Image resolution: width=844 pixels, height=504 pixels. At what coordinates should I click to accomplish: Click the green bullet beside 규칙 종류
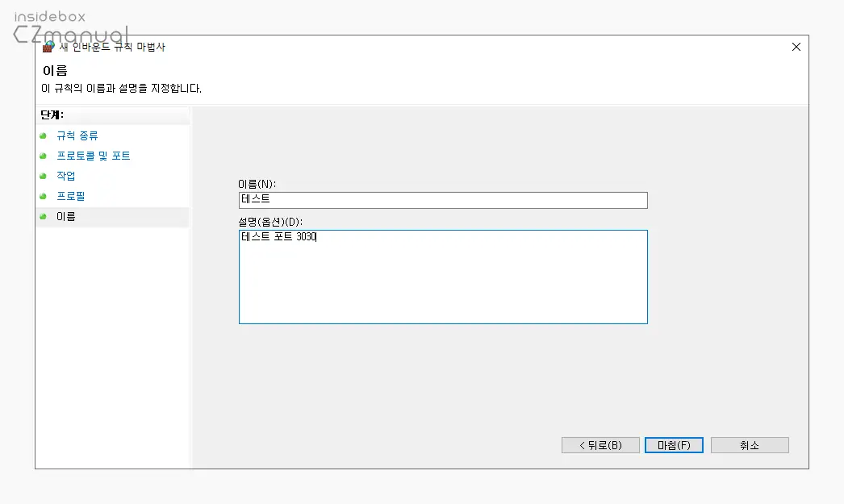(x=43, y=135)
